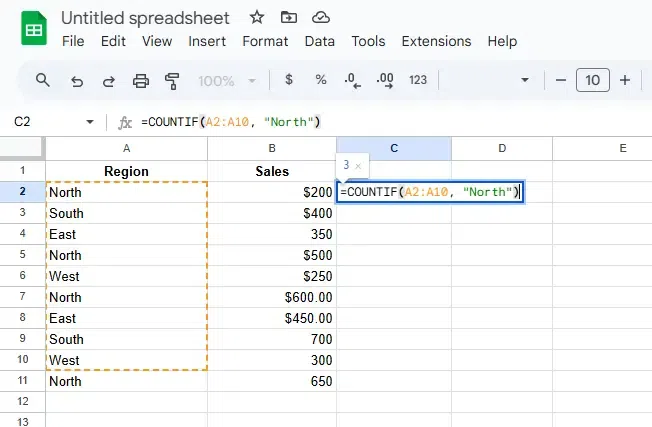Image resolution: width=652 pixels, height=427 pixels.
Task: Expand the font selector dropdown
Action: point(525,80)
